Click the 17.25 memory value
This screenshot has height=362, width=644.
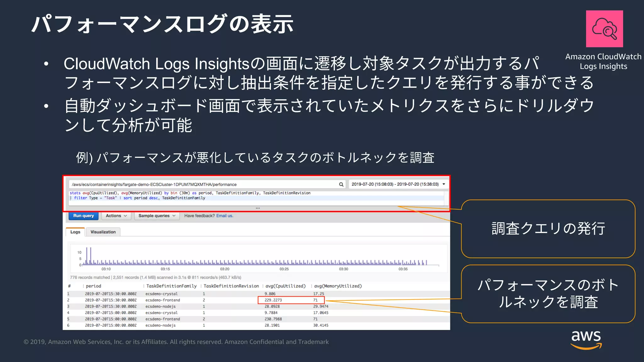(x=319, y=294)
